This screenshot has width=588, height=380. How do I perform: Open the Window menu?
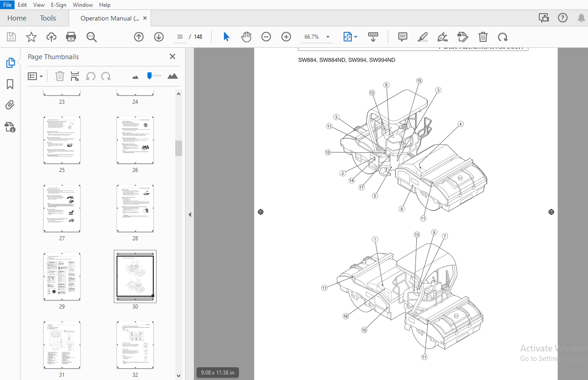pos(83,5)
